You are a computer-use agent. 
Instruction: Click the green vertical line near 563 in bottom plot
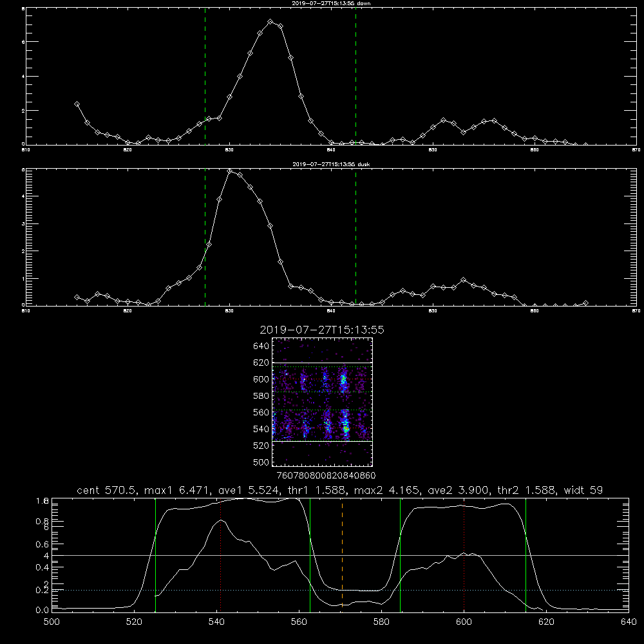pos(310,555)
